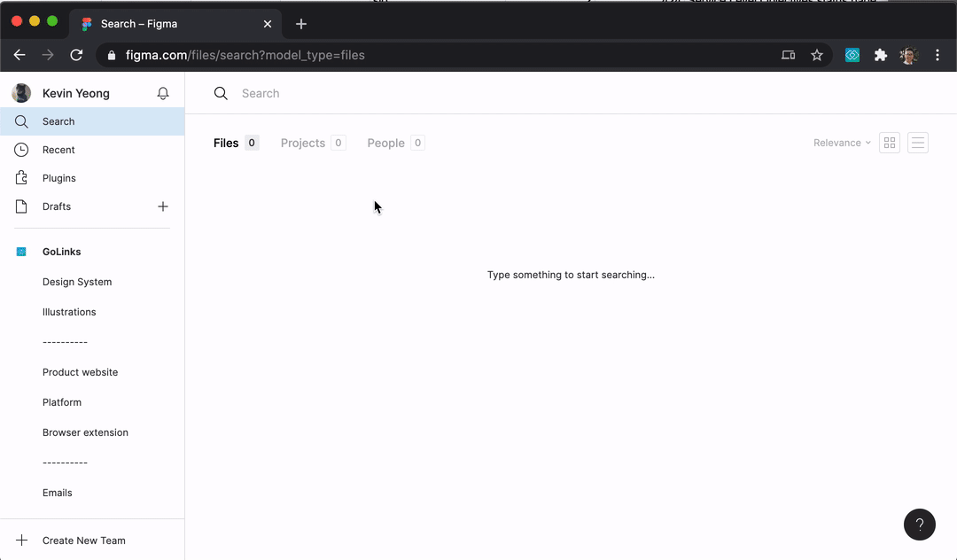The height and width of the screenshot is (560, 957).
Task: Click the GoLinks extension icon
Action: pyautogui.click(x=852, y=55)
